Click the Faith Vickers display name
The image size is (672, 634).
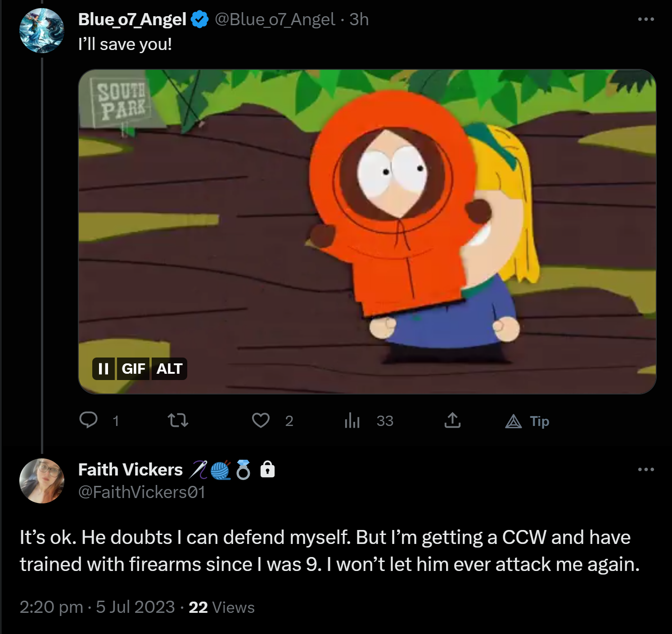point(131,470)
